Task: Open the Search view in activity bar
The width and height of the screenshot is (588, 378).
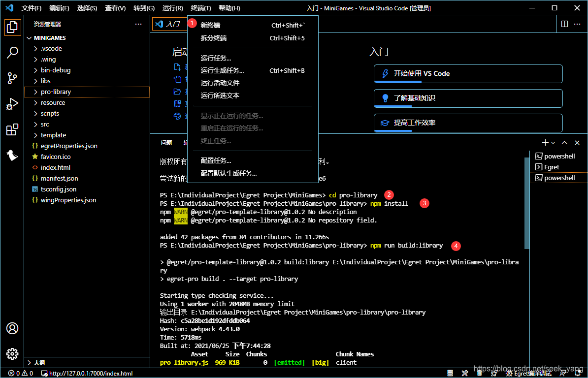Action: pyautogui.click(x=12, y=53)
